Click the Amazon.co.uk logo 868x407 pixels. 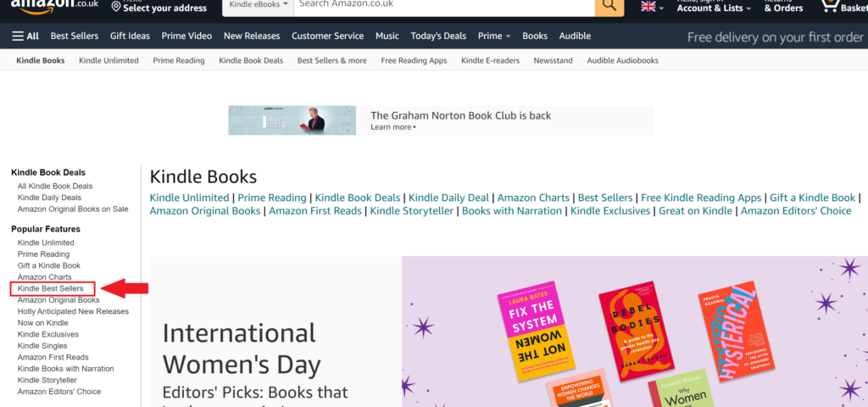(x=55, y=6)
